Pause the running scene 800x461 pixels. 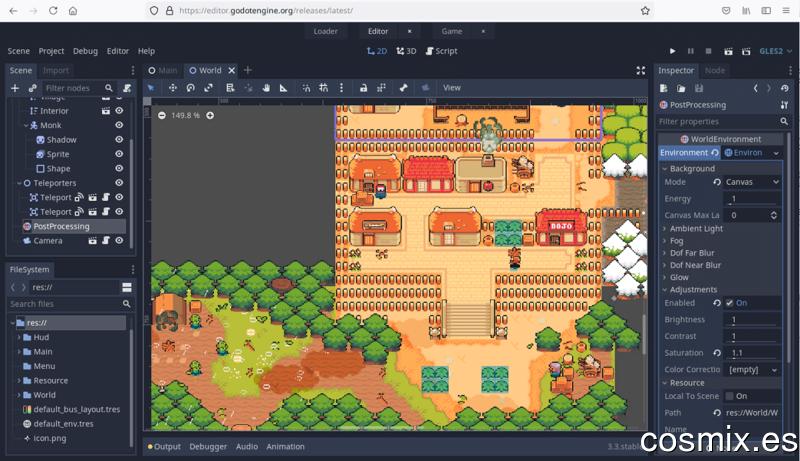(x=691, y=51)
